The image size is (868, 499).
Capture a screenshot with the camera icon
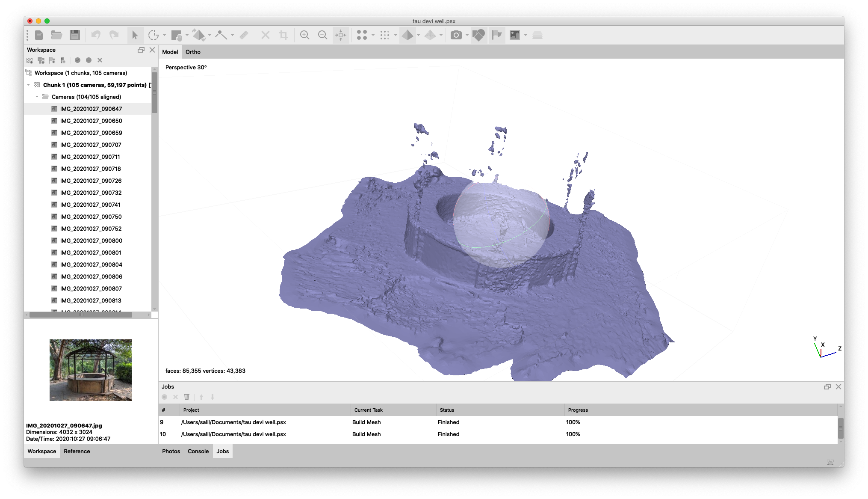click(456, 35)
